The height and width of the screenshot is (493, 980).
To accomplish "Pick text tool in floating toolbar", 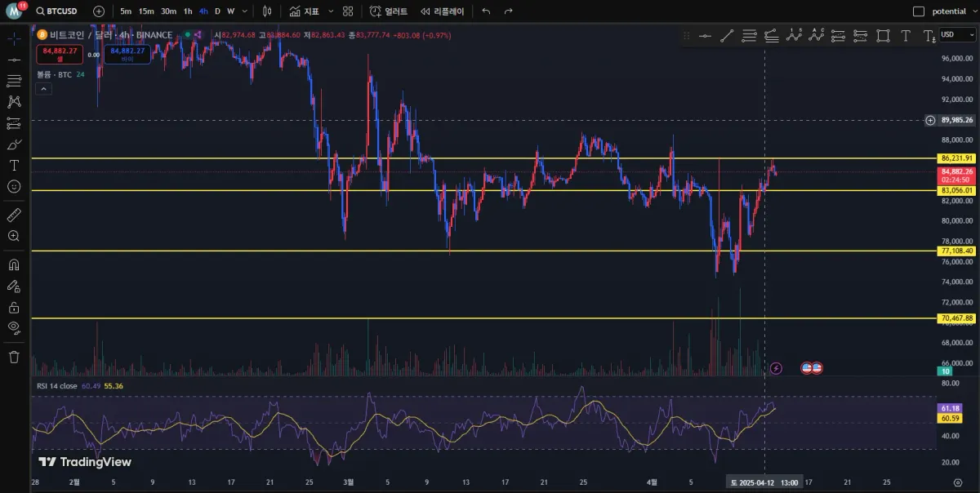I will pos(906,35).
